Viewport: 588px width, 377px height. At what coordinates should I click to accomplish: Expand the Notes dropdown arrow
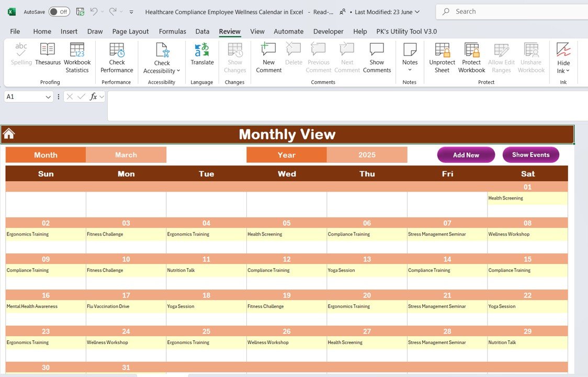tap(410, 70)
